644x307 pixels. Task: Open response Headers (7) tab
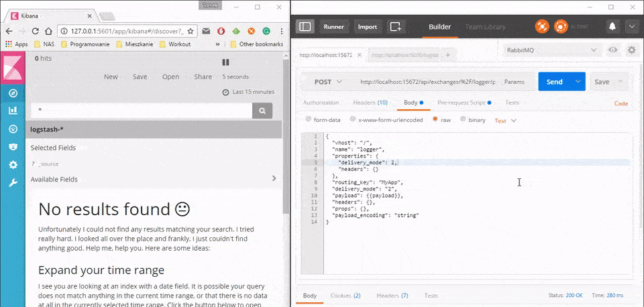(x=392, y=296)
